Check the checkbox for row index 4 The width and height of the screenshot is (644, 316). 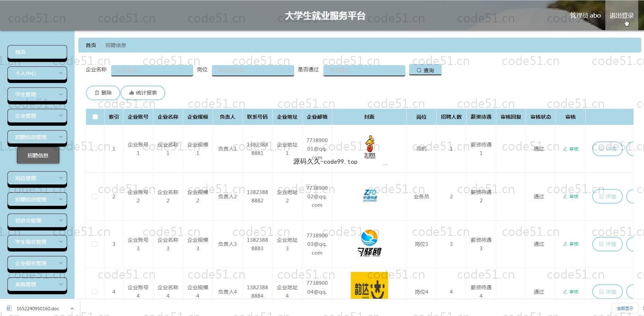(x=95, y=292)
